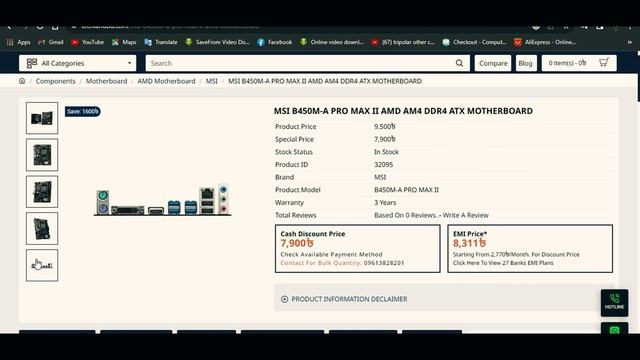Open the Facebook bookmark

tap(275, 42)
